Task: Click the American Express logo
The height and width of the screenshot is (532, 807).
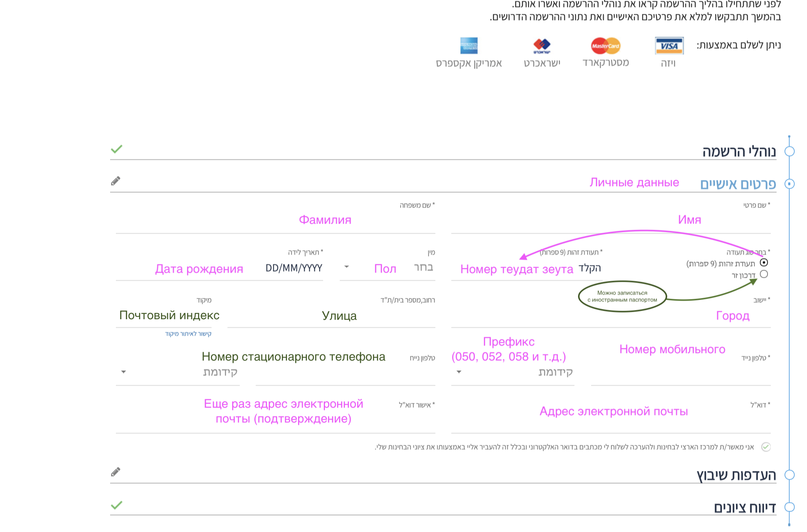Action: [469, 46]
